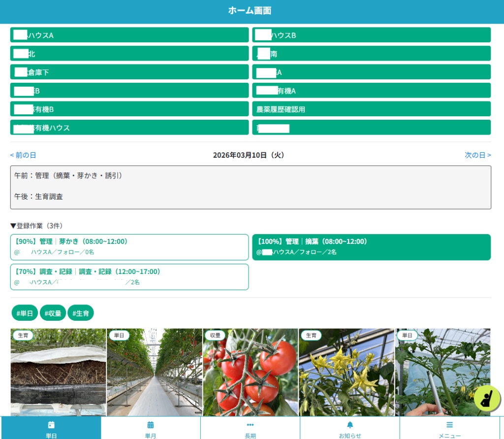Open the 単月 monthly calendar icon
504x439 pixels.
[151, 425]
